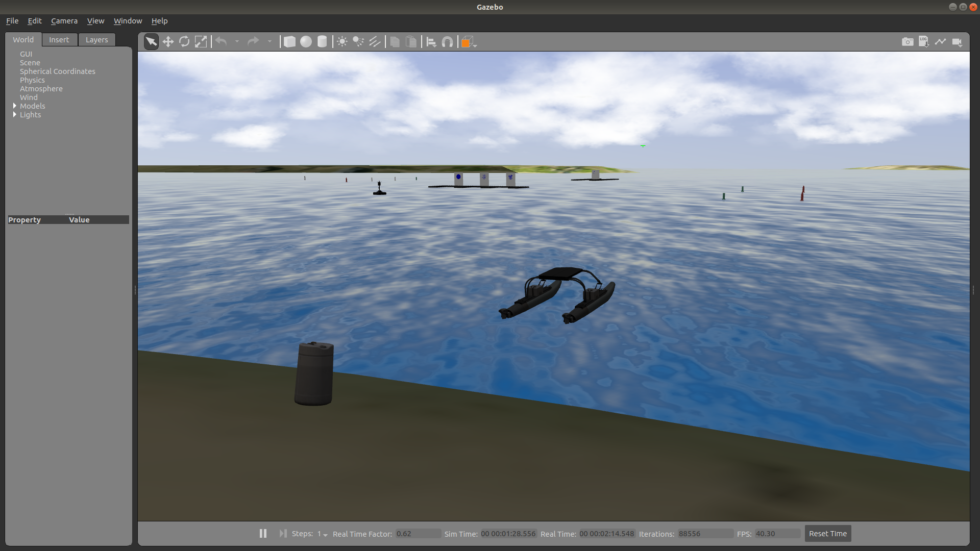Open the Help menu
Screen dimensions: 980x551
(159, 21)
